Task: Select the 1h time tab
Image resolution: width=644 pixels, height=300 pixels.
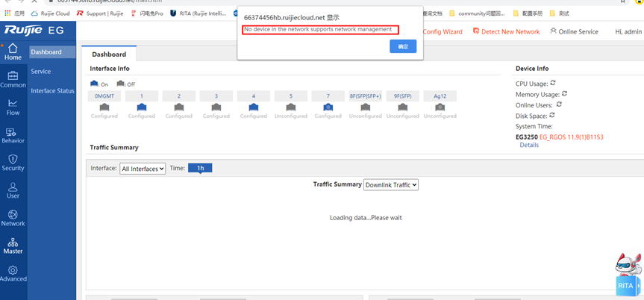Action: [200, 168]
